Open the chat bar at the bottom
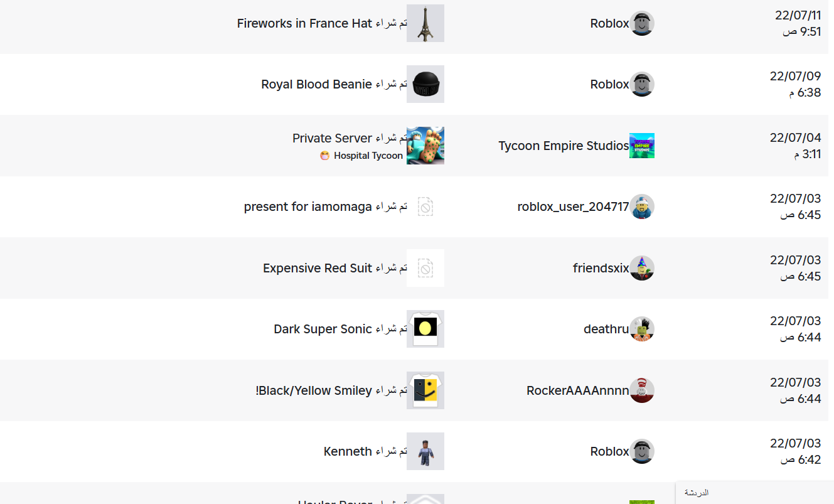This screenshot has width=834, height=504. 753,493
